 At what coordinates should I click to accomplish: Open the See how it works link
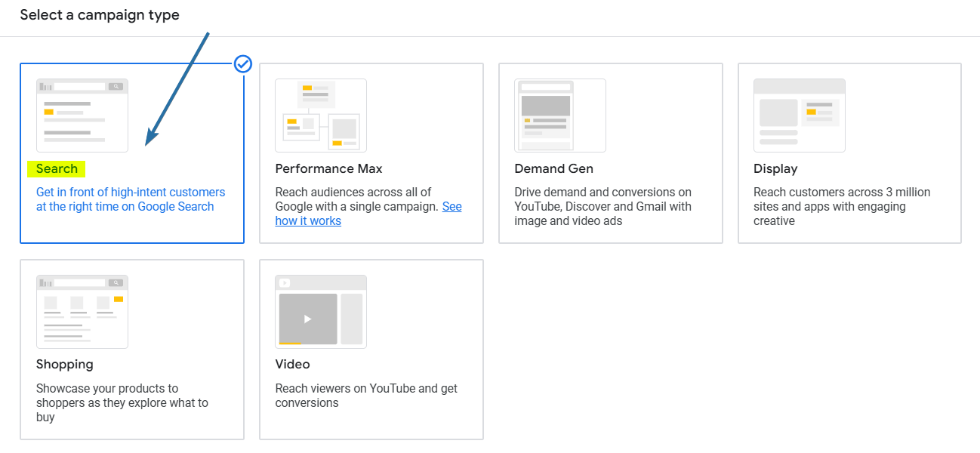pyautogui.click(x=308, y=220)
